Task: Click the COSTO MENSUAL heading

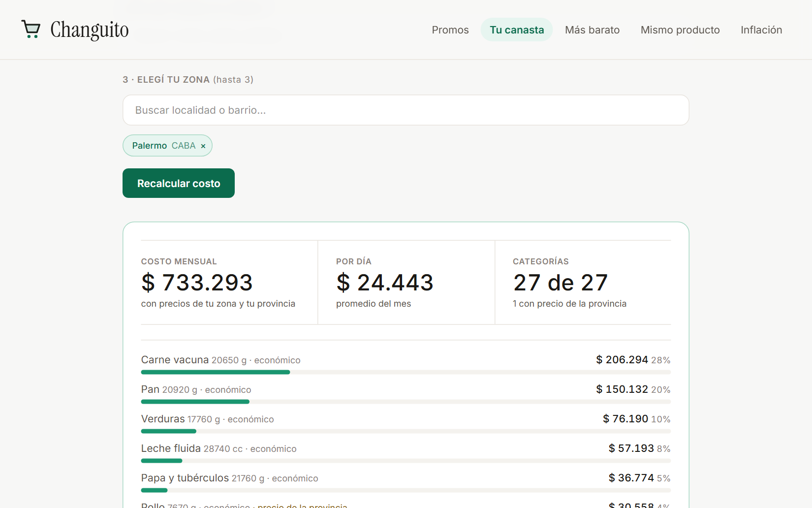Action: coord(179,261)
